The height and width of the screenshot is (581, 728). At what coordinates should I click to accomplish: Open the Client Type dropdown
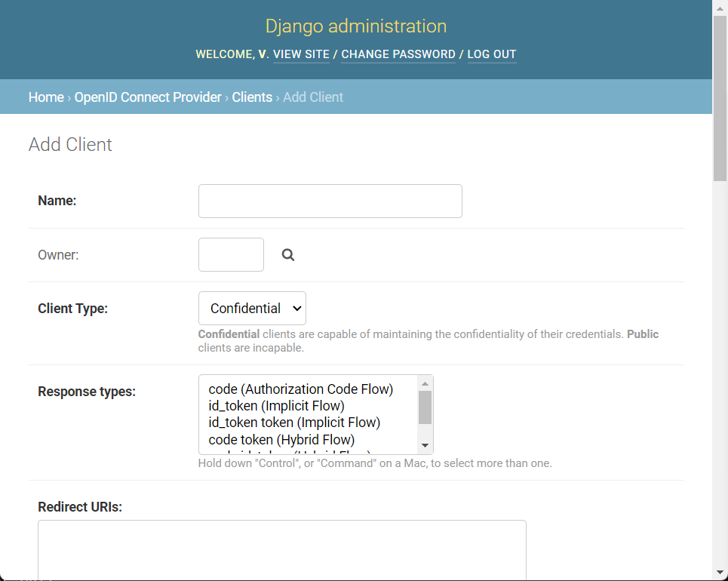252,309
